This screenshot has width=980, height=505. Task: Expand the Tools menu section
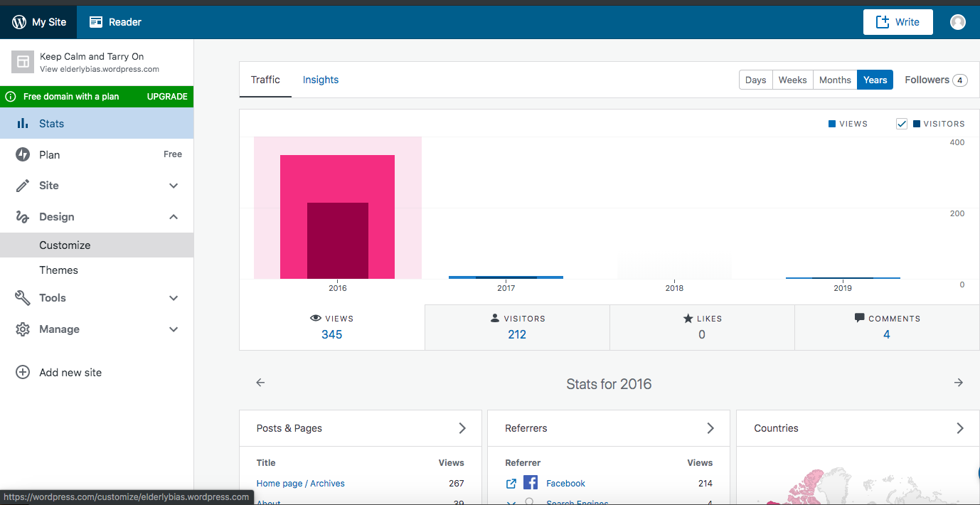click(x=174, y=298)
